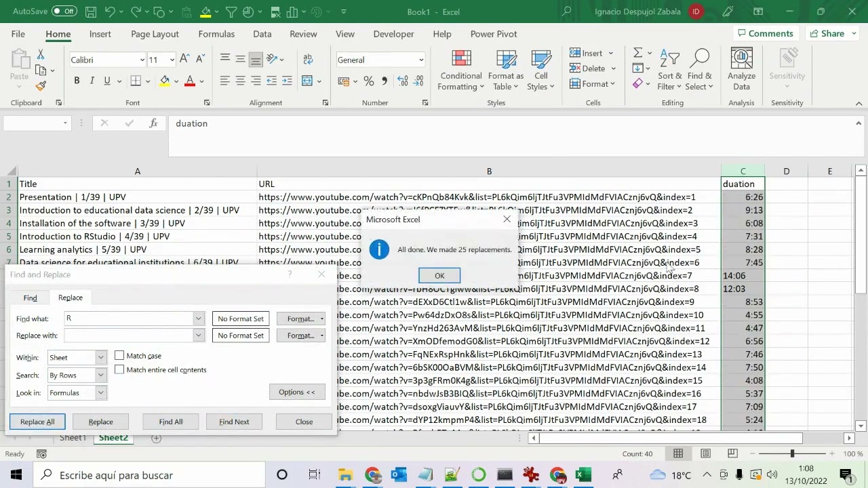Switch to Page Layout view in status bar
Viewport: 868px width, 488px height.
pos(705,453)
